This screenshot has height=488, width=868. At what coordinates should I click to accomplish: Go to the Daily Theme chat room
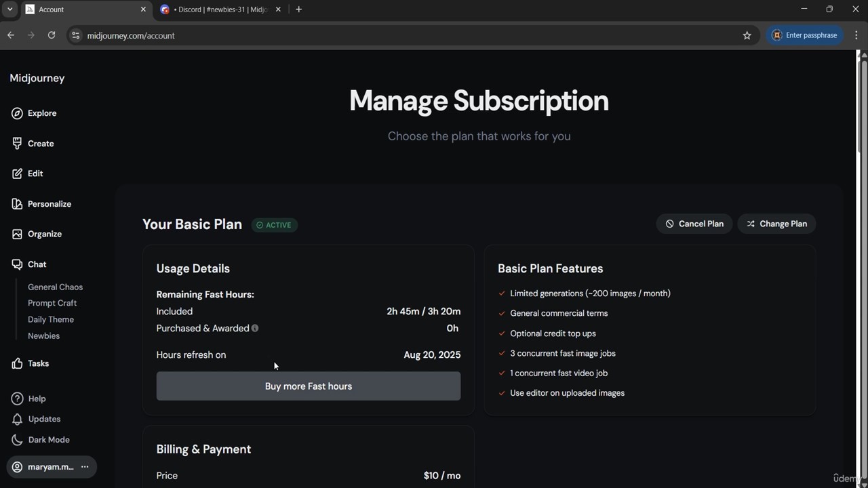click(51, 319)
